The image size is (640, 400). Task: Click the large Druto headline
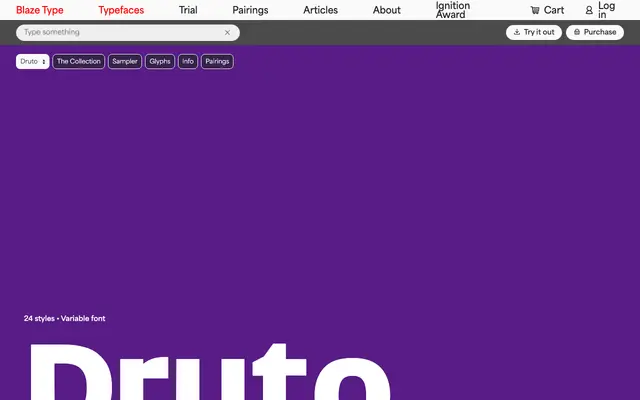pos(209,371)
